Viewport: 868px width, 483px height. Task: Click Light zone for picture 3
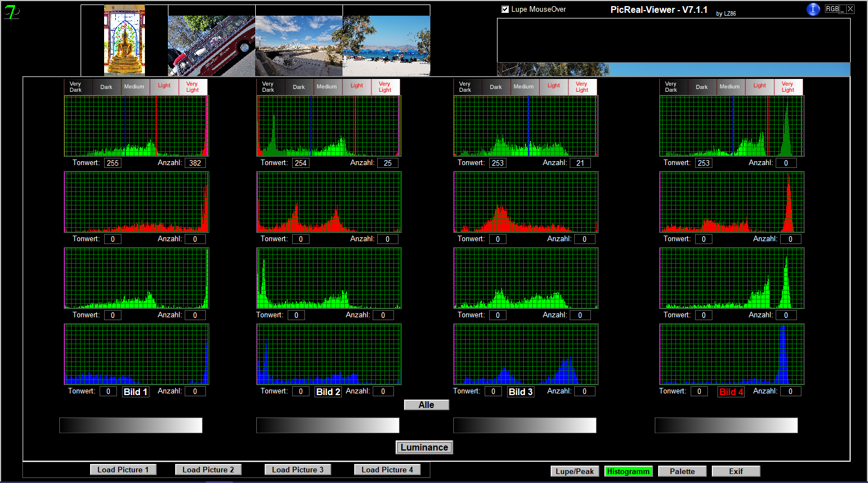(554, 87)
